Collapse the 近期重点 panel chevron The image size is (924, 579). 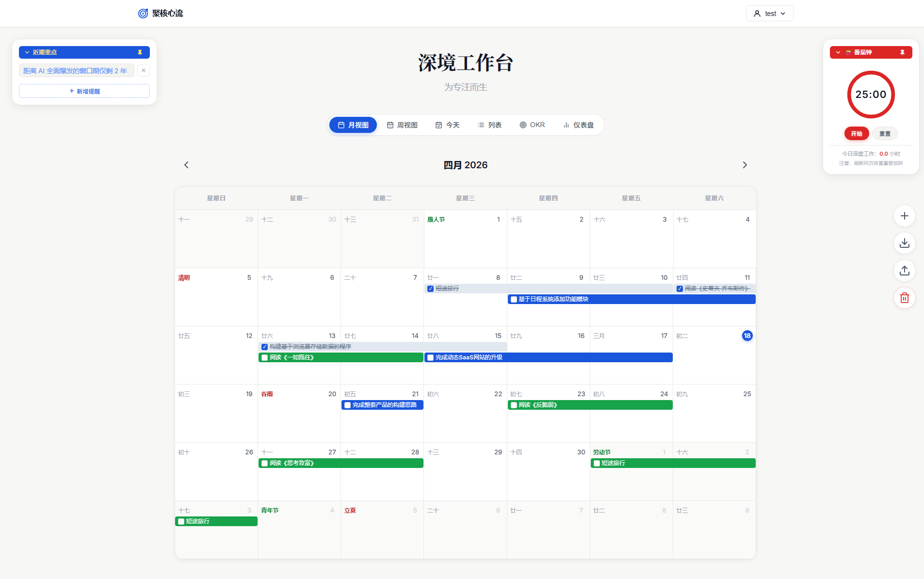point(27,52)
